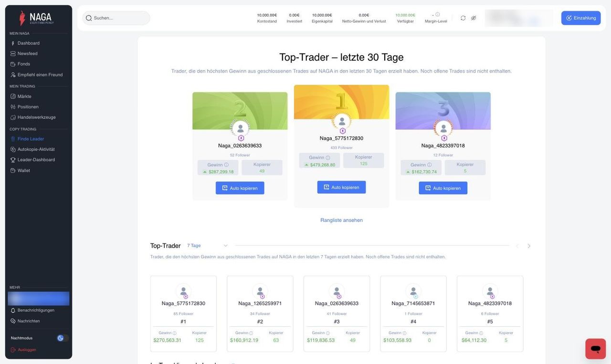611x364 pixels.
Task: Click the Suchen search field
Action: click(x=116, y=18)
